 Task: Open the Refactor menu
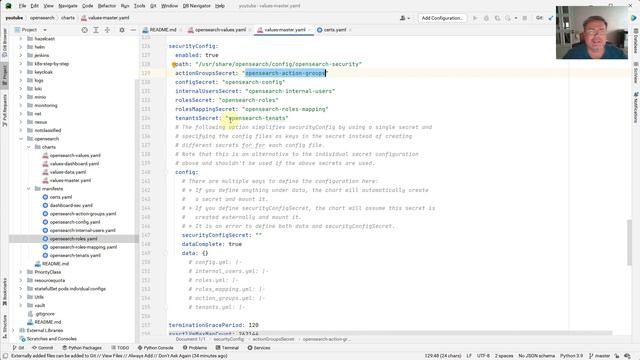[107, 6]
